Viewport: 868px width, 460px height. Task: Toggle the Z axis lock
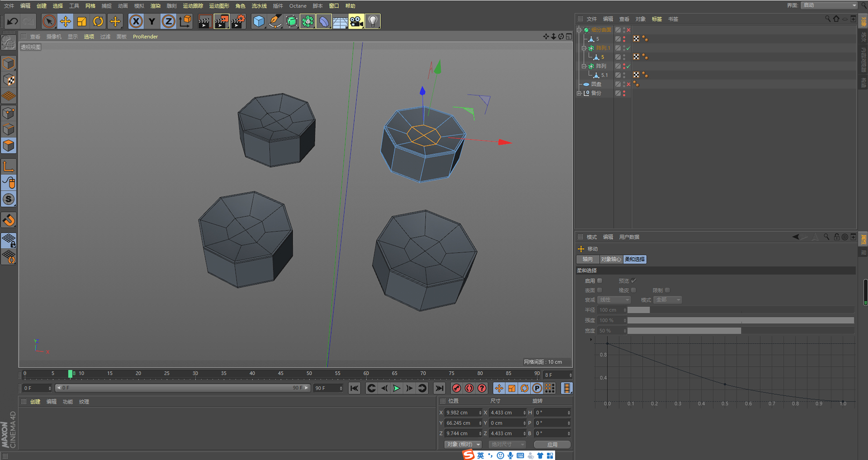(168, 21)
